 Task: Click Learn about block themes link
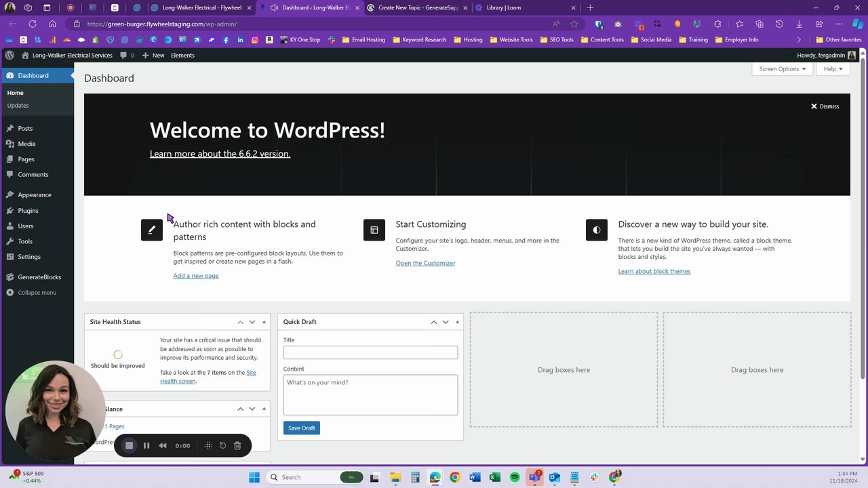pyautogui.click(x=654, y=271)
